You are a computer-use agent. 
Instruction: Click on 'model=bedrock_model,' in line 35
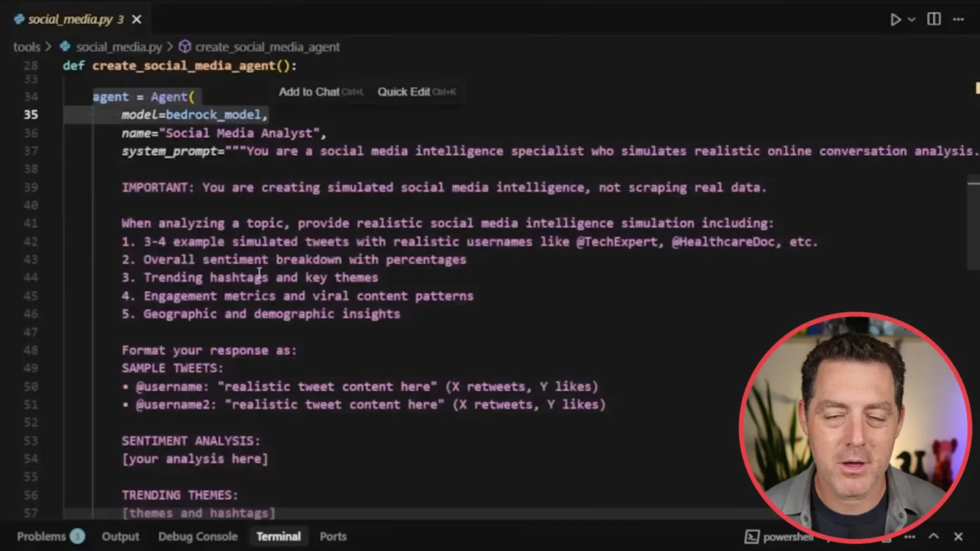coord(195,114)
